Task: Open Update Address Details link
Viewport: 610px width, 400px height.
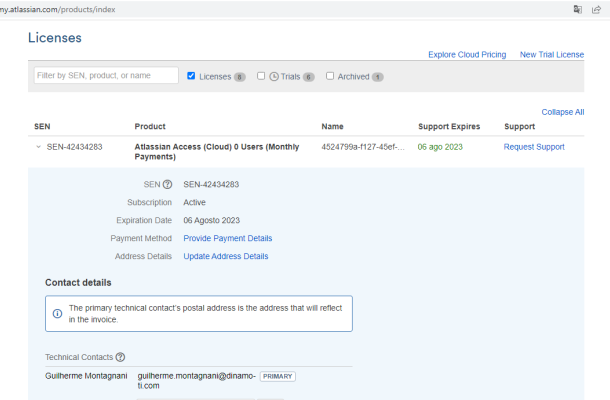Action: point(226,256)
